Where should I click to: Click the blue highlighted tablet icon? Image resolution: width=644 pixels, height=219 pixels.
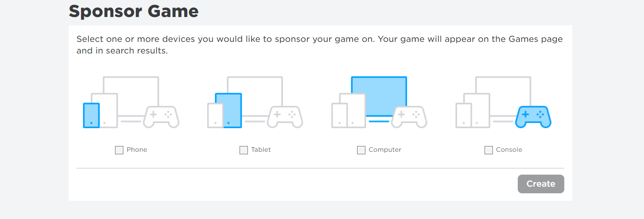click(x=228, y=110)
